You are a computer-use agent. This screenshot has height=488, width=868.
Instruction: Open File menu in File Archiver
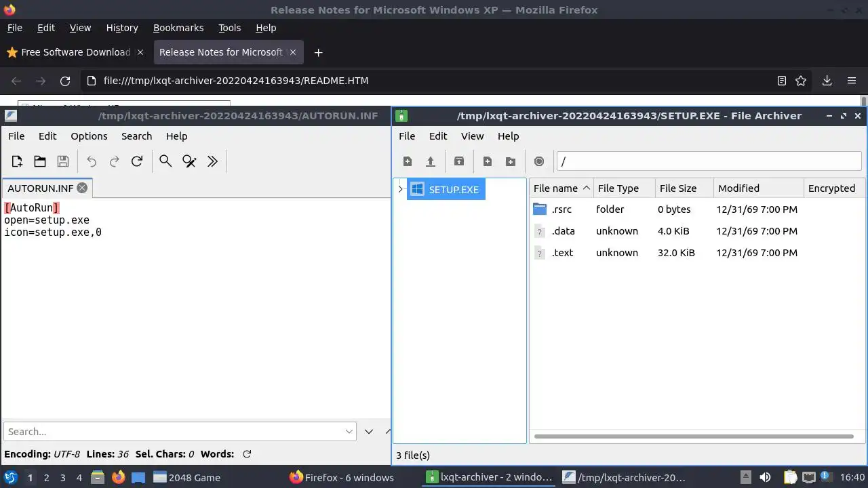[x=407, y=136]
